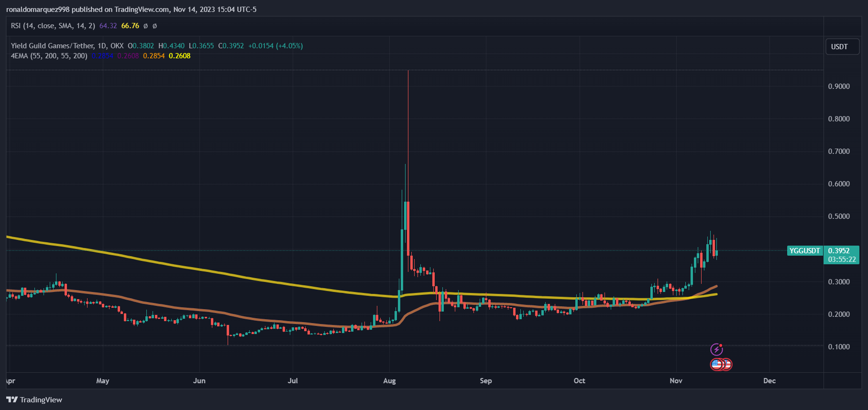
Task: Click the Aug label on the time axis
Action: pyautogui.click(x=390, y=381)
